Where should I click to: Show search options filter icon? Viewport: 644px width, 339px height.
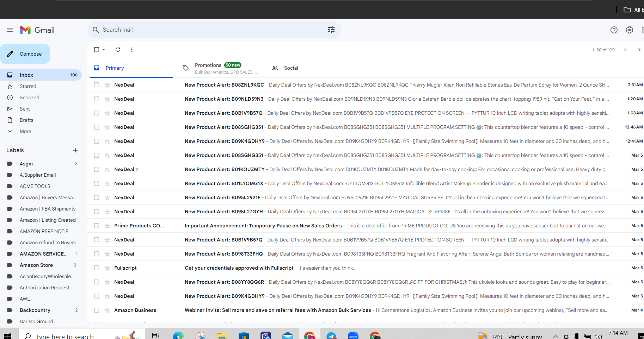coord(331,30)
